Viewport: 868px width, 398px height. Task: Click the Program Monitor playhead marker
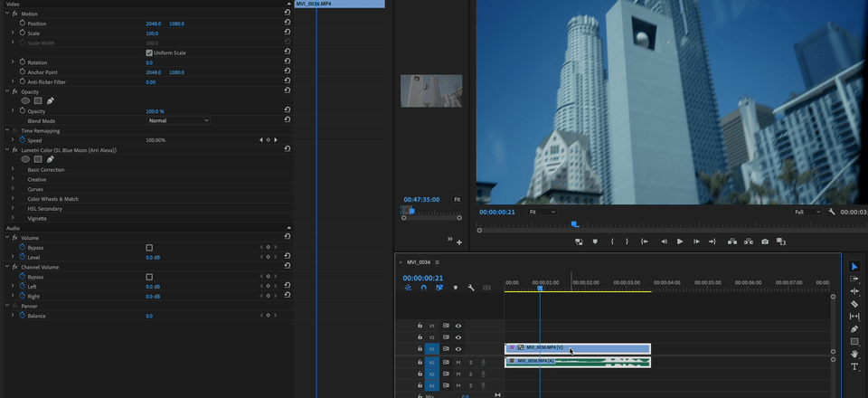tap(575, 224)
